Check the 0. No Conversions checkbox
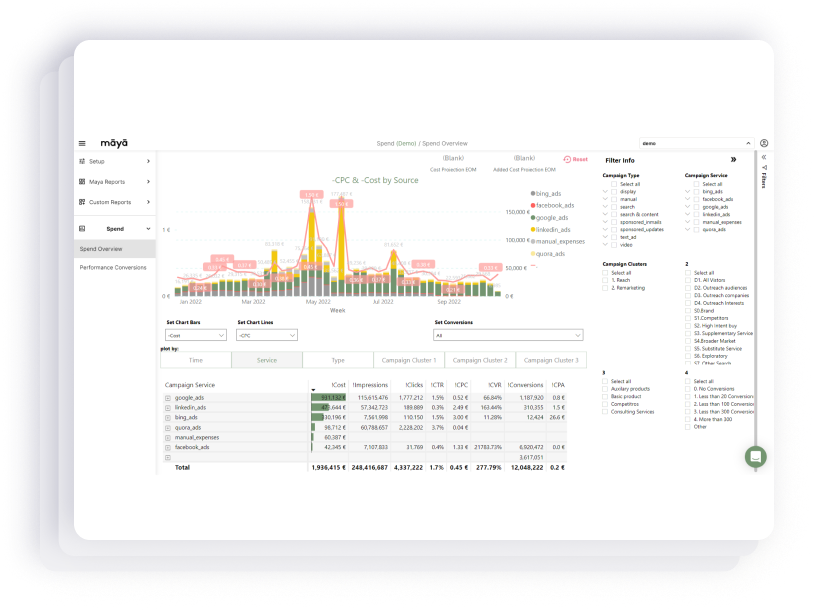The height and width of the screenshot is (612, 814). (x=688, y=389)
